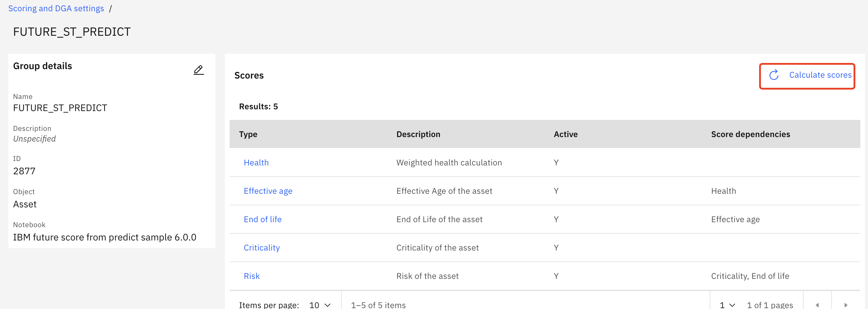Click the 'Scores' panel heading
868x309 pixels.
[x=249, y=75]
